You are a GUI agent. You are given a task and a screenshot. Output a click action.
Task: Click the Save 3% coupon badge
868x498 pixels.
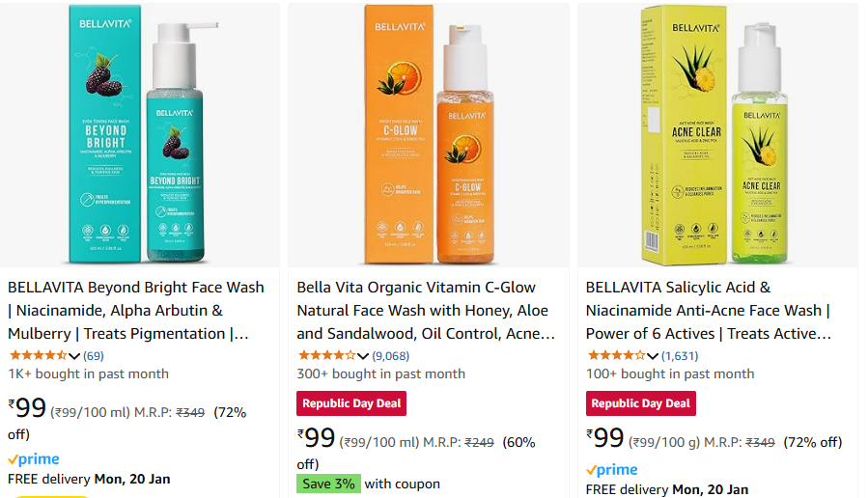(x=329, y=484)
